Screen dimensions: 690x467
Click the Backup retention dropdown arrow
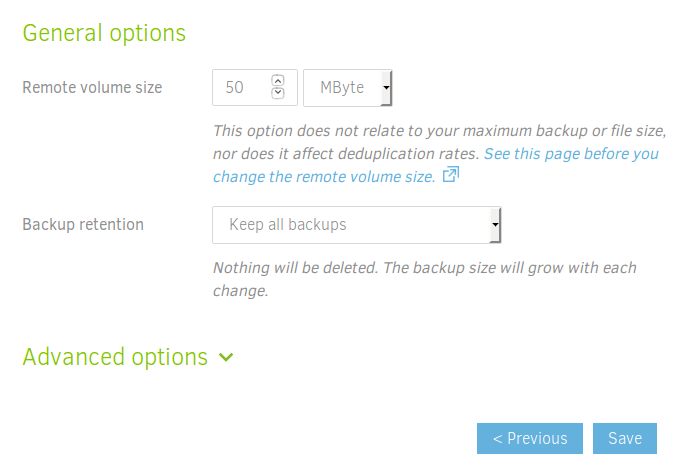point(494,225)
